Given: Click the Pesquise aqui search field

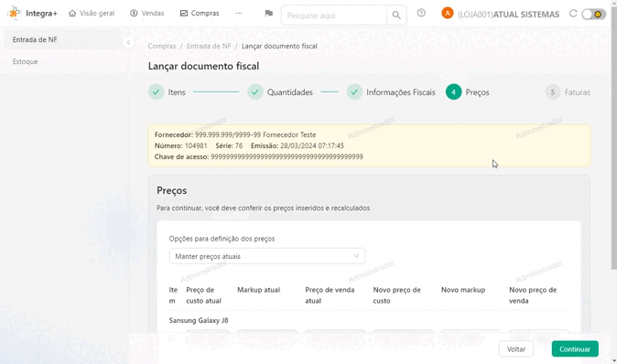Looking at the screenshot, I should tap(334, 16).
